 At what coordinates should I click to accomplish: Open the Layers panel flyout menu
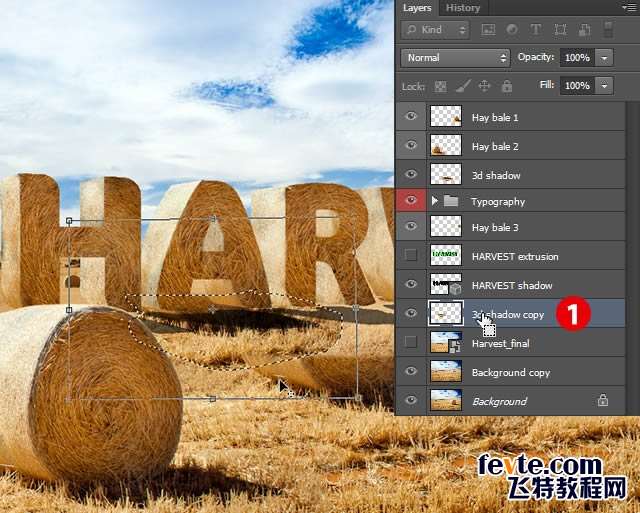click(627, 8)
